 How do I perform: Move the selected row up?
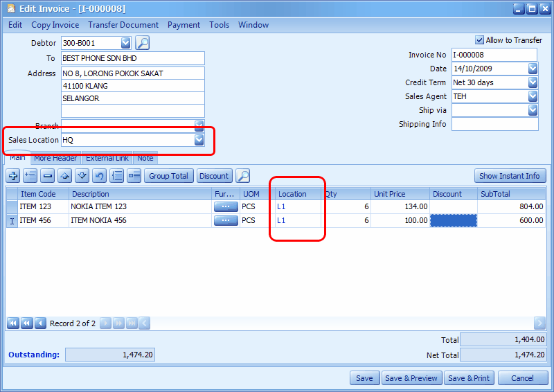[x=64, y=176]
